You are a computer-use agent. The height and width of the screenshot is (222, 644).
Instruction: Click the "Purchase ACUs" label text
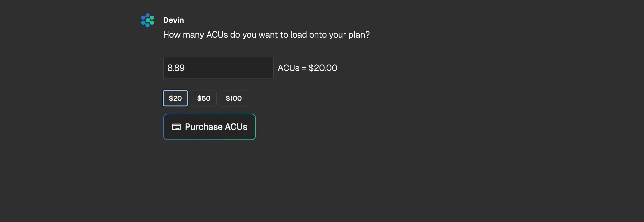point(216,127)
